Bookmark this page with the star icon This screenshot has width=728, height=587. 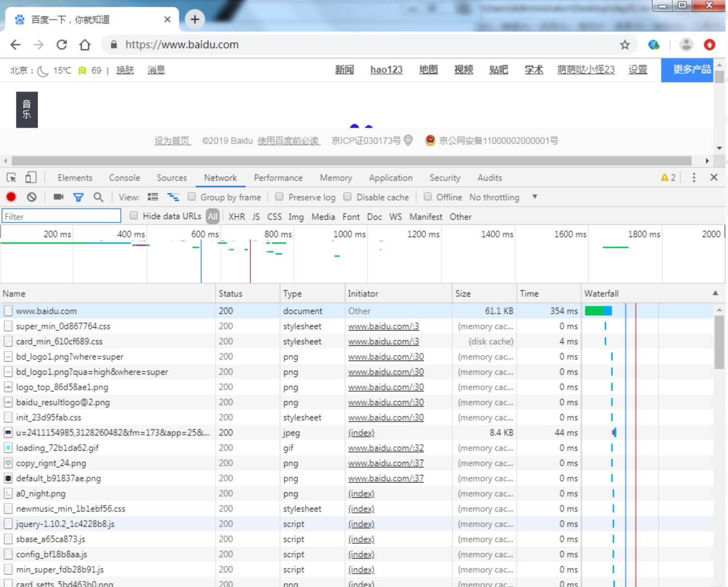point(625,45)
